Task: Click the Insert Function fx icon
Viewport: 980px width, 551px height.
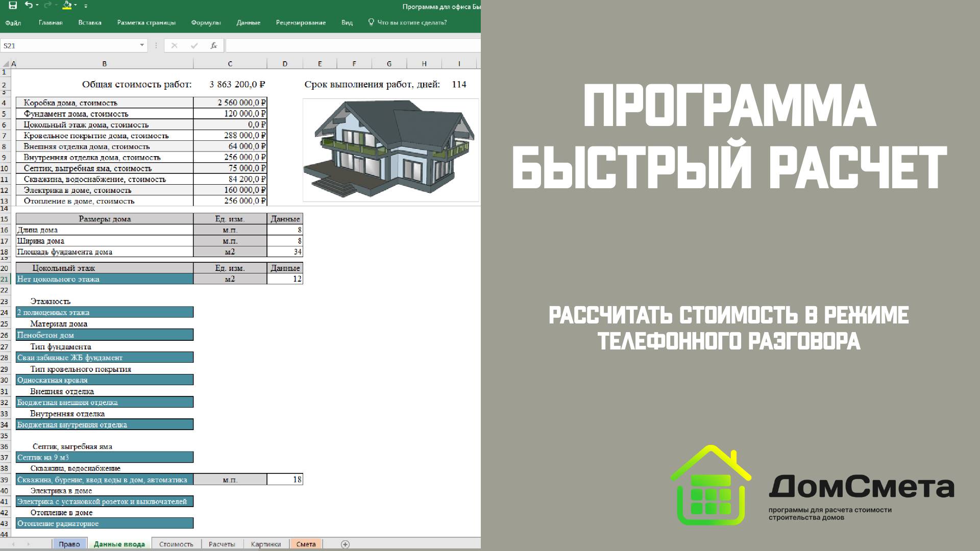Action: [x=214, y=45]
